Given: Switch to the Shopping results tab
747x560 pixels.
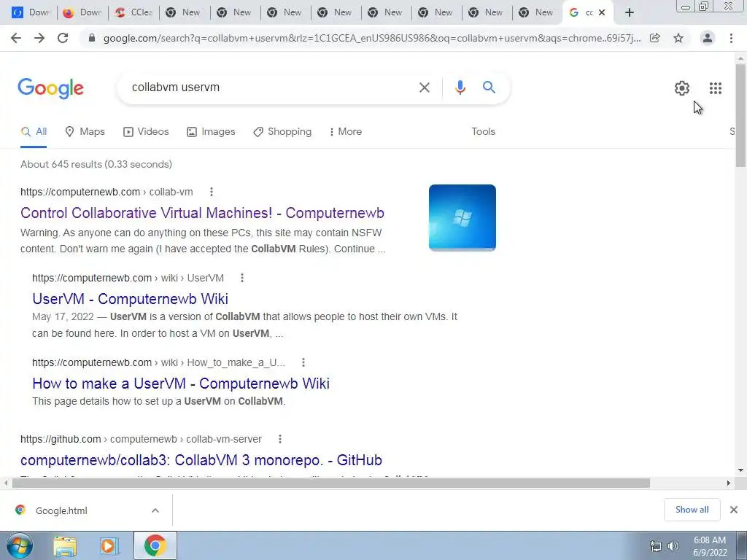Looking at the screenshot, I should pos(282,132).
